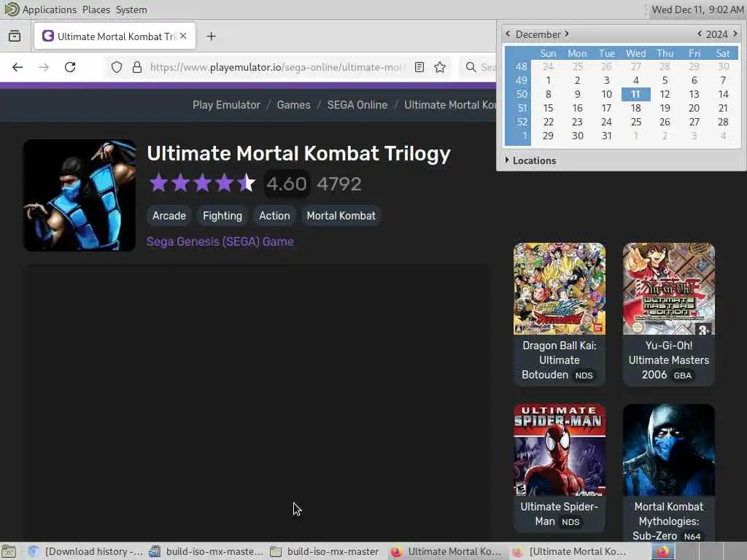Click the clock showing Wed Dec 11
This screenshot has height=560, width=747.
[x=697, y=9]
